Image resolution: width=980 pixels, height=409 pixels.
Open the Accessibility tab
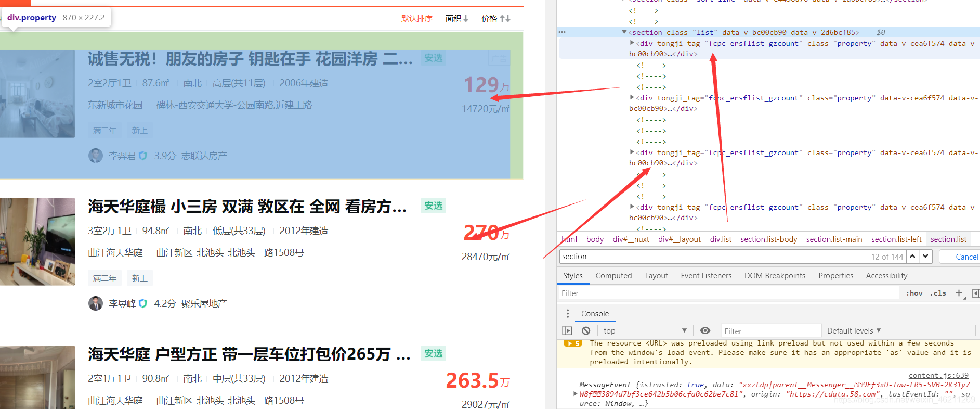point(886,276)
